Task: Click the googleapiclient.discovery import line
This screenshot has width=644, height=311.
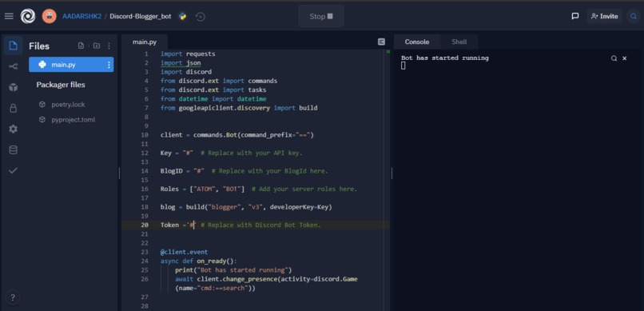Action: click(x=239, y=108)
